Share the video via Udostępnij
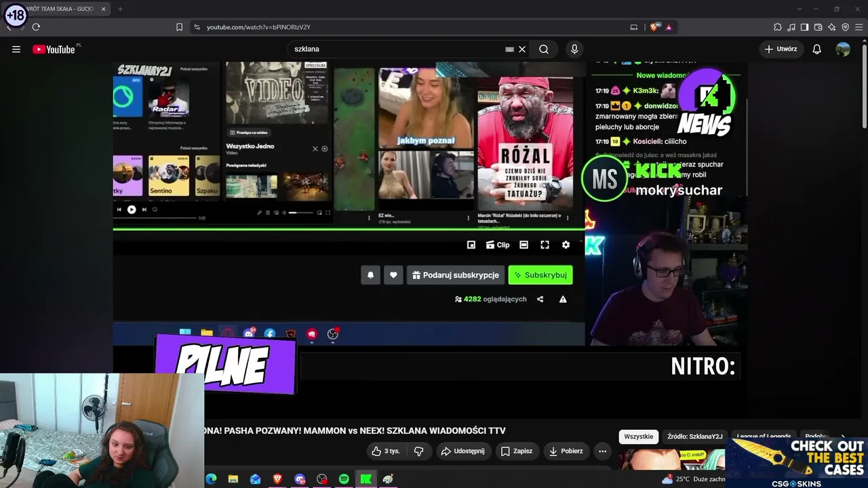 463,451
